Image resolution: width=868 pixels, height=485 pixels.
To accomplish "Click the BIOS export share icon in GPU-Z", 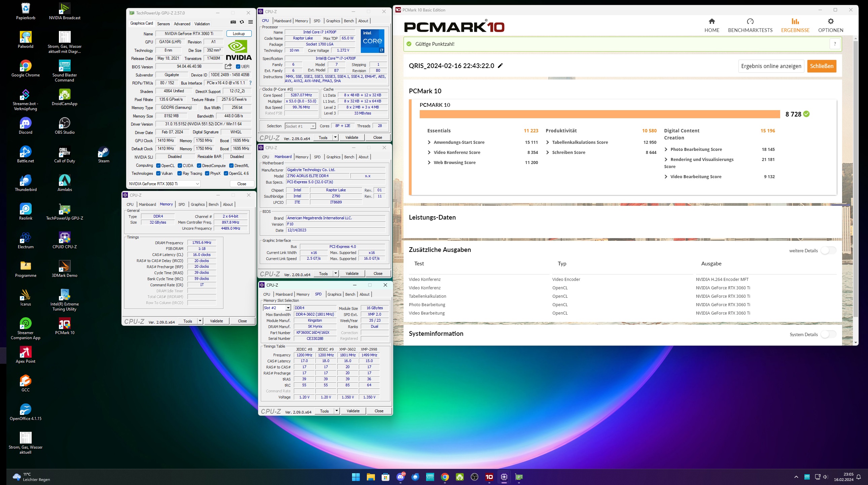I will point(229,66).
